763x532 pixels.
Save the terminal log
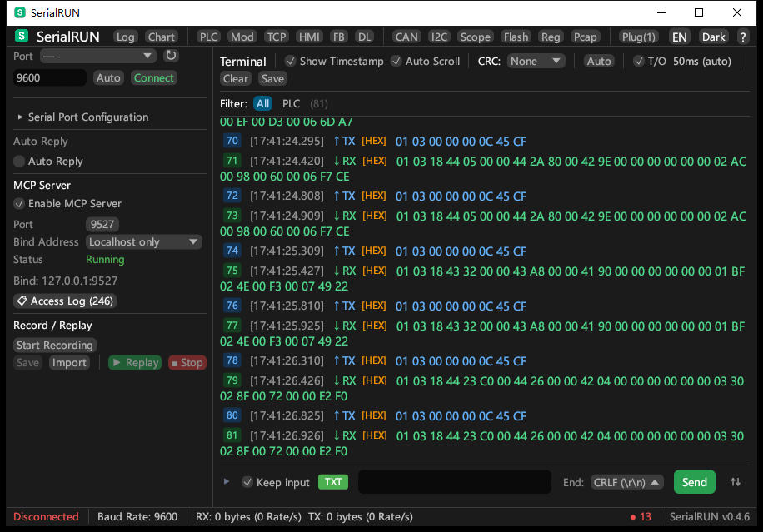tap(272, 79)
